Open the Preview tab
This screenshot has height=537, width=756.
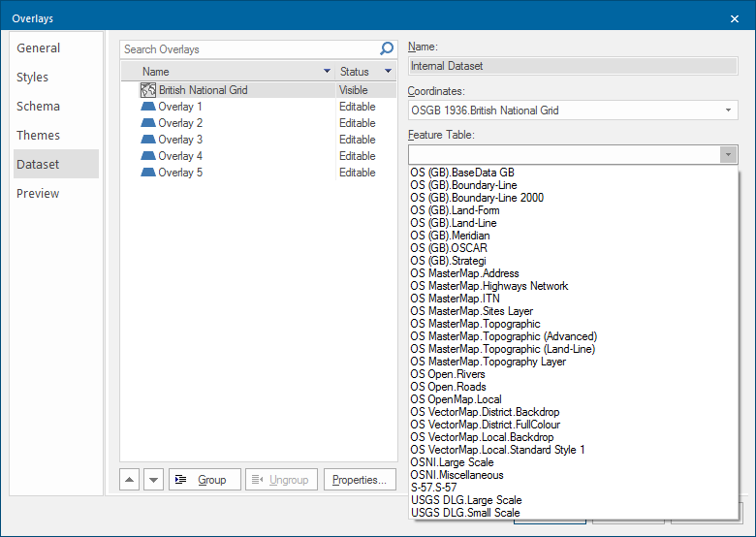coord(38,194)
